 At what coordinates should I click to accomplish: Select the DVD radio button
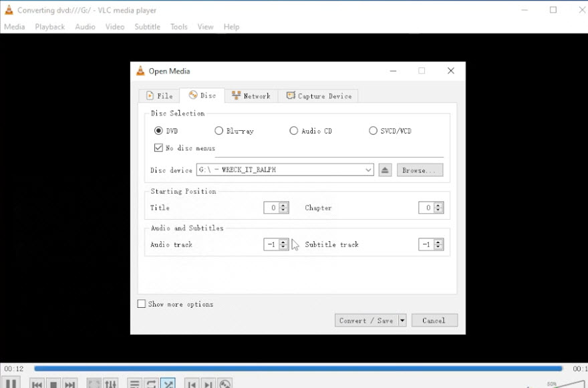tap(158, 130)
